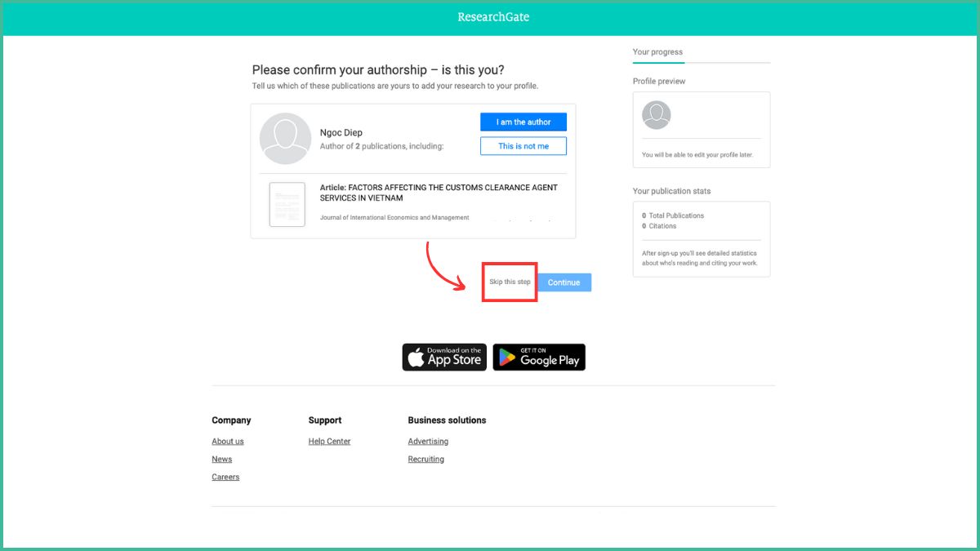This screenshot has height=551, width=980.
Task: Click 'Skip this step' link
Action: pyautogui.click(x=510, y=282)
